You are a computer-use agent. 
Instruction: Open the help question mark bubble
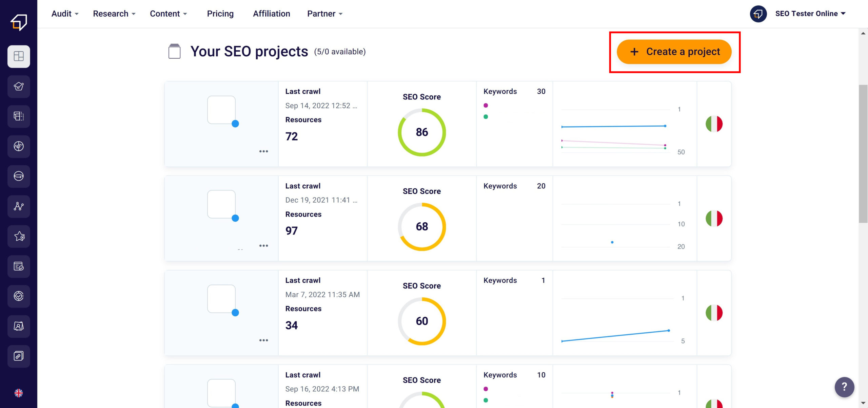(x=844, y=387)
